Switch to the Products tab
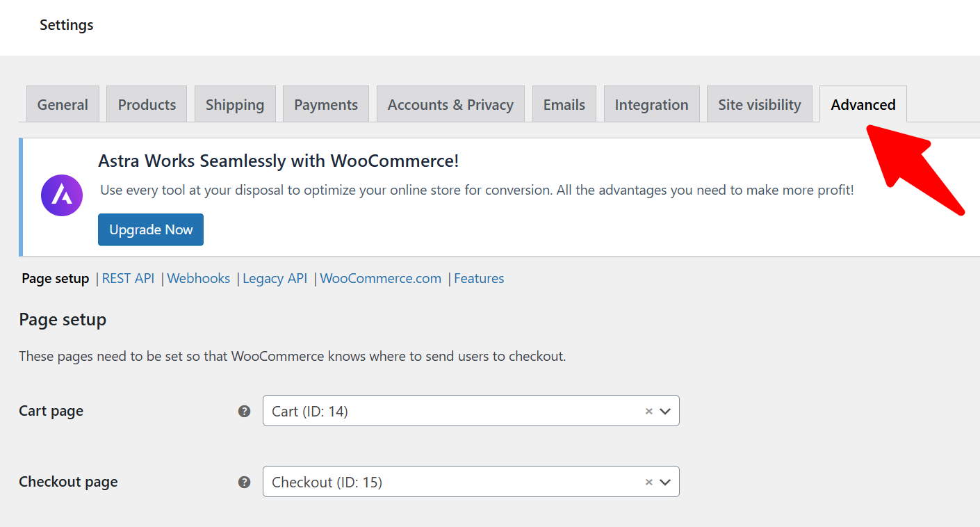Screen dimensions: 980x527 [147, 104]
